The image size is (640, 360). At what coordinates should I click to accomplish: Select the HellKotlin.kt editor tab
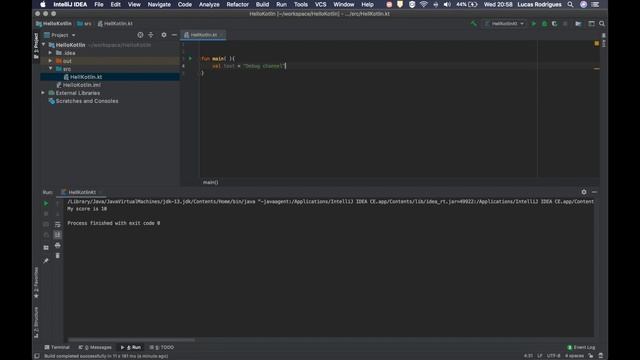(203, 35)
